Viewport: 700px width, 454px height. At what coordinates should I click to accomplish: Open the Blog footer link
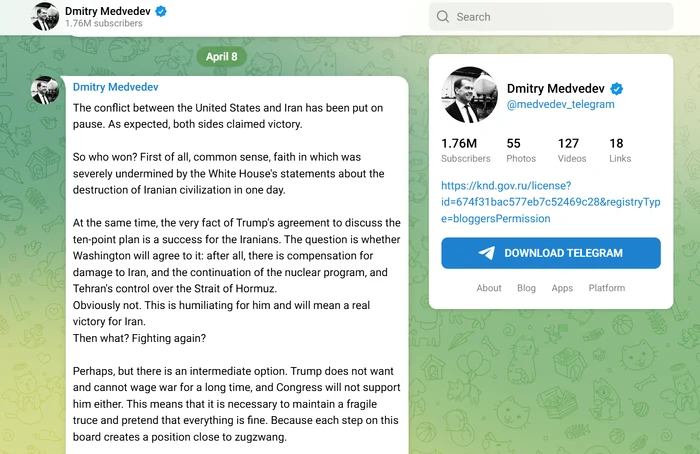526,288
